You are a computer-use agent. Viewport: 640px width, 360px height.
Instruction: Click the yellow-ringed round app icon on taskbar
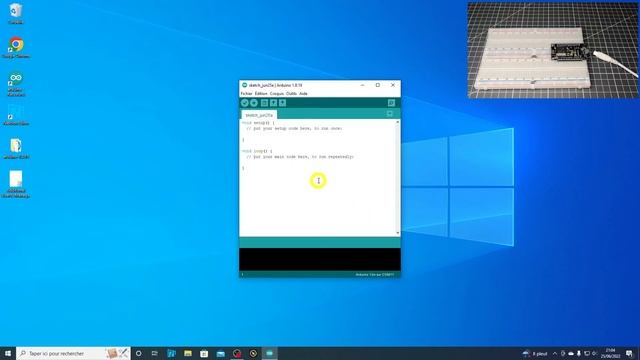pos(253,353)
